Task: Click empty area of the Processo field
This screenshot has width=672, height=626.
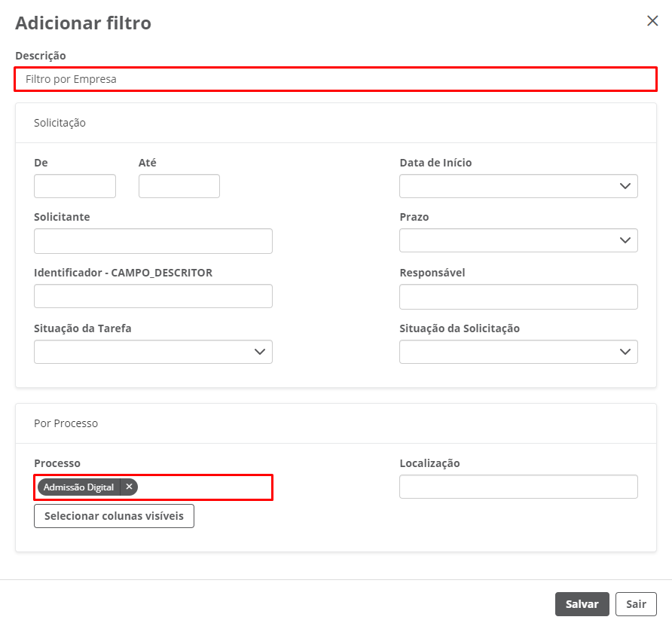Action: [203, 487]
